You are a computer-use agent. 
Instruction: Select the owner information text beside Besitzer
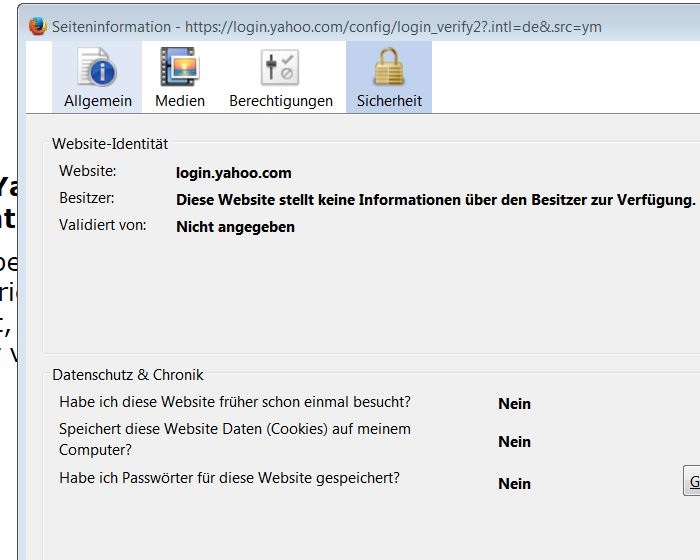point(435,200)
